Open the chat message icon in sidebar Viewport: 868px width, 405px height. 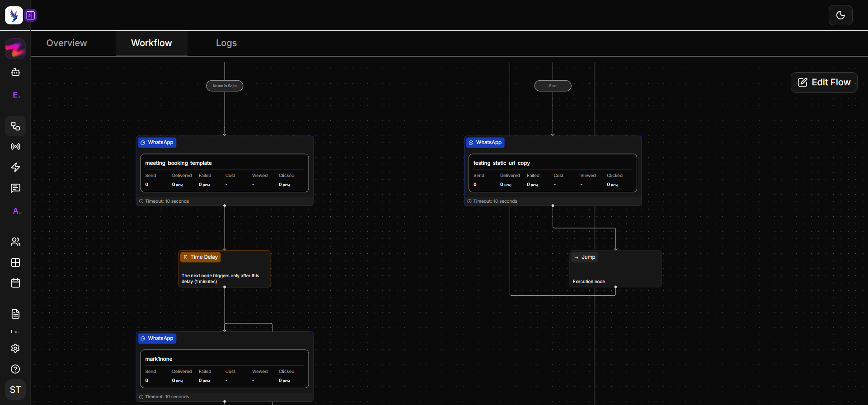15,188
